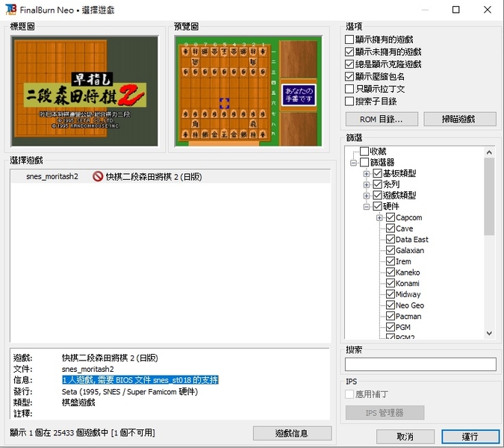Focus the 搜索 input field
Viewport: 504px width, 448px height.
[420, 364]
